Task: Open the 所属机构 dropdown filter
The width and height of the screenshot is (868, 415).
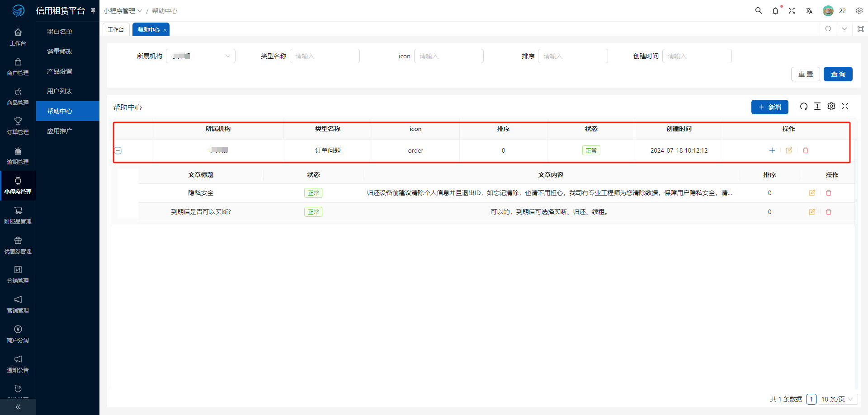Action: (x=201, y=56)
